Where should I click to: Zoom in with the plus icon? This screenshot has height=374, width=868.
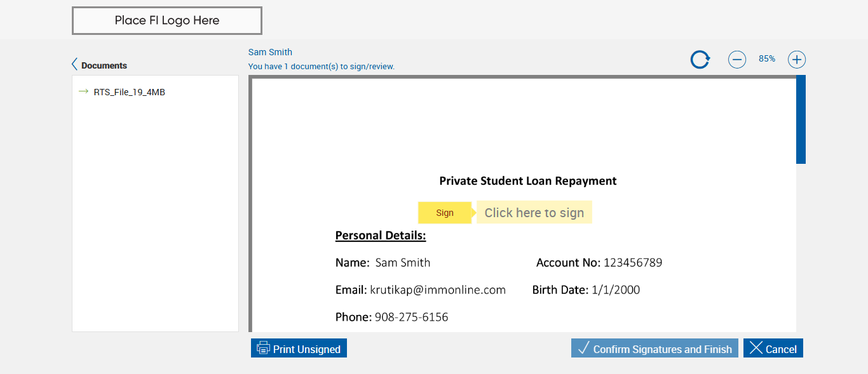click(797, 60)
